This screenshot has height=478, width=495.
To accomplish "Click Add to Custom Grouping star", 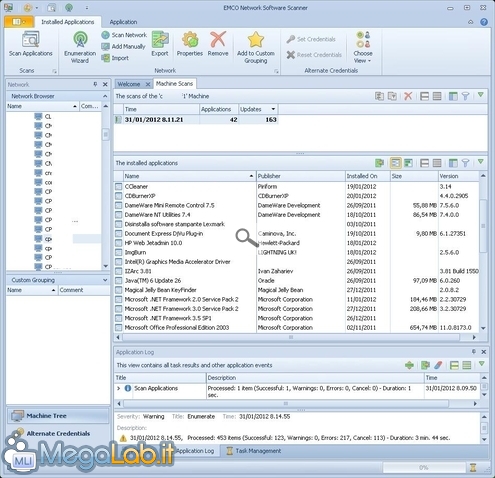I will [256, 40].
